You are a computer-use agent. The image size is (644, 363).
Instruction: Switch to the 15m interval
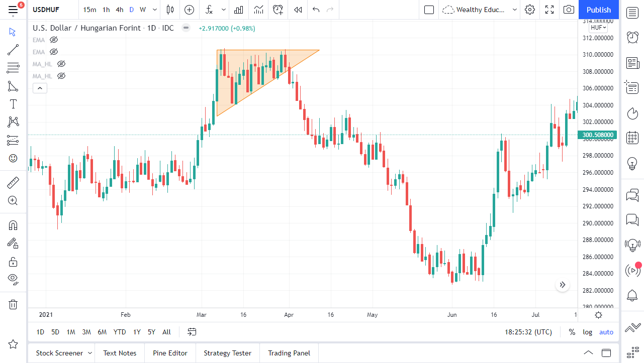click(89, 10)
